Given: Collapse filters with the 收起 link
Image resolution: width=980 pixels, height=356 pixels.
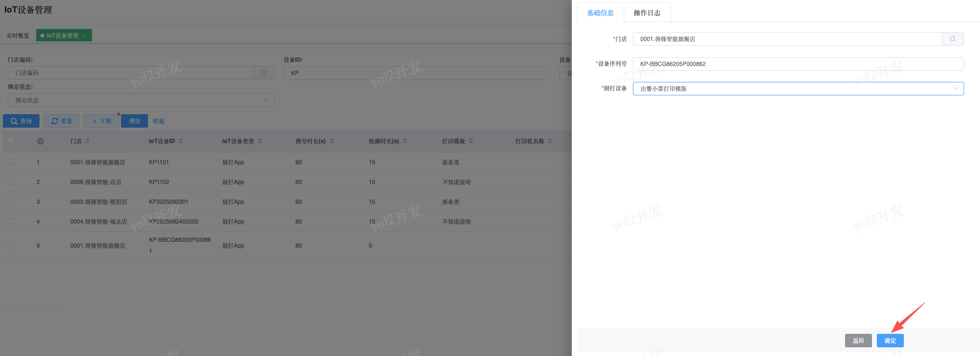Looking at the screenshot, I should tap(159, 121).
